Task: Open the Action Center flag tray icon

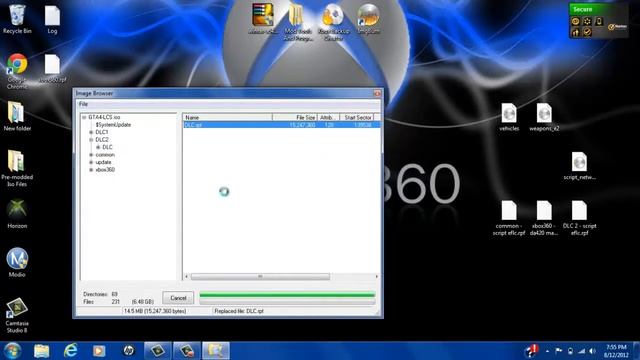Action: [x=559, y=351]
